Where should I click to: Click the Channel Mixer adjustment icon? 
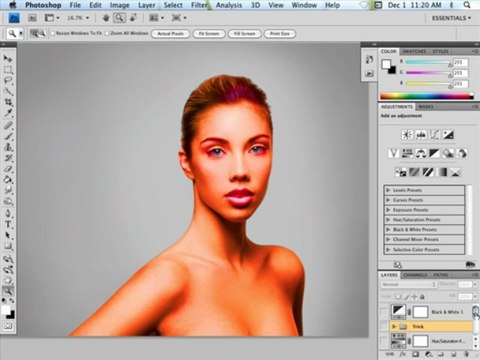[462, 153]
